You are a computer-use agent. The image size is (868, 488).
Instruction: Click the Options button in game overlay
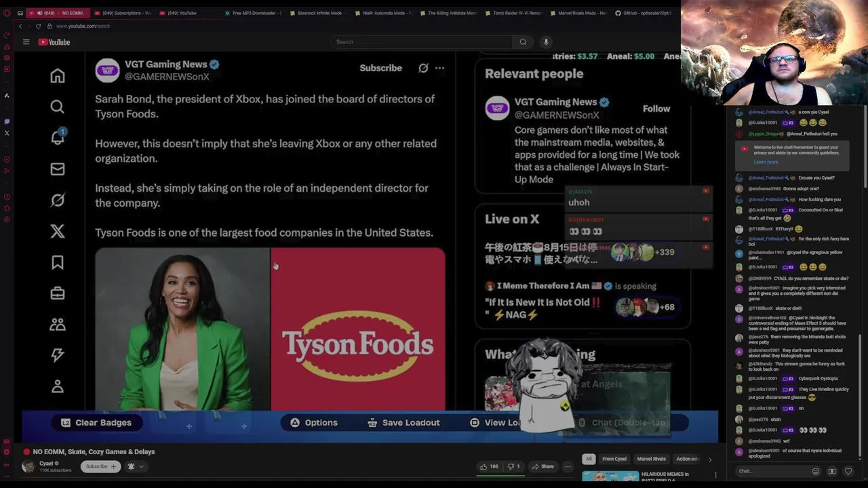coord(313,422)
